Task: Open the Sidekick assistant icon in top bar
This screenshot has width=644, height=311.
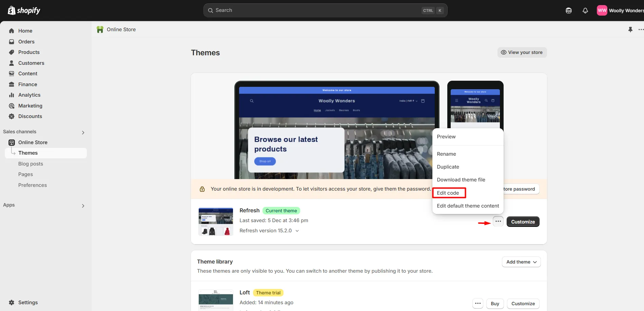Action: [x=569, y=11]
